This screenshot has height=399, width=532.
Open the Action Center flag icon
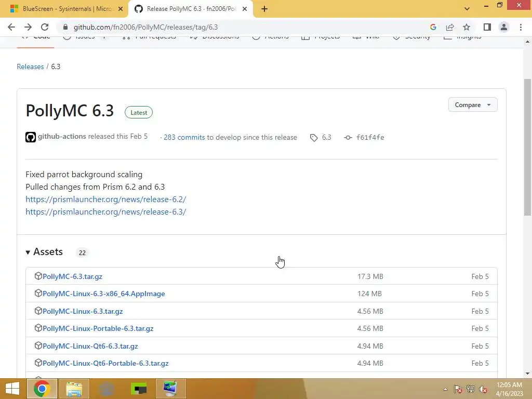458,389
